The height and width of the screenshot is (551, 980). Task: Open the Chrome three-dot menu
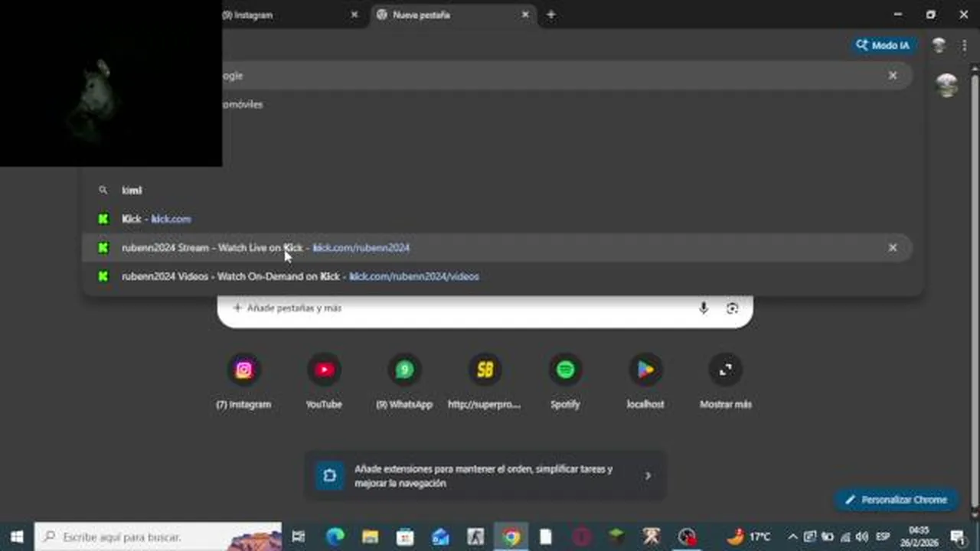pyautogui.click(x=965, y=45)
